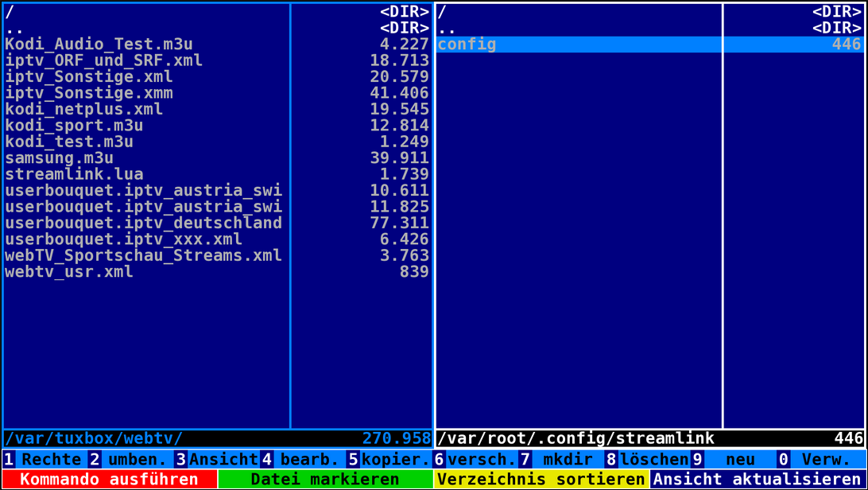868x490 pixels.
Task: Select streamlink.lua in the left panel
Action: [74, 174]
